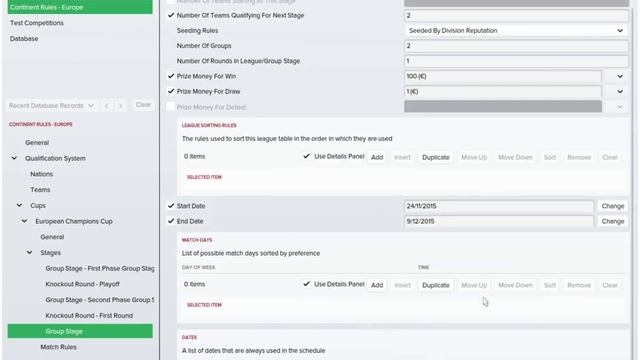Click Start Date field 24/11/2015
640x360 pixels.
click(x=499, y=206)
